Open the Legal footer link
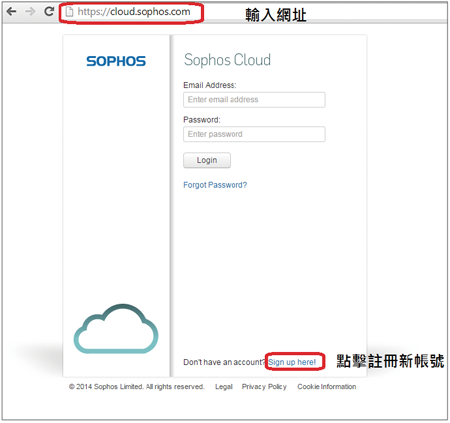The image size is (450, 423). (x=224, y=387)
